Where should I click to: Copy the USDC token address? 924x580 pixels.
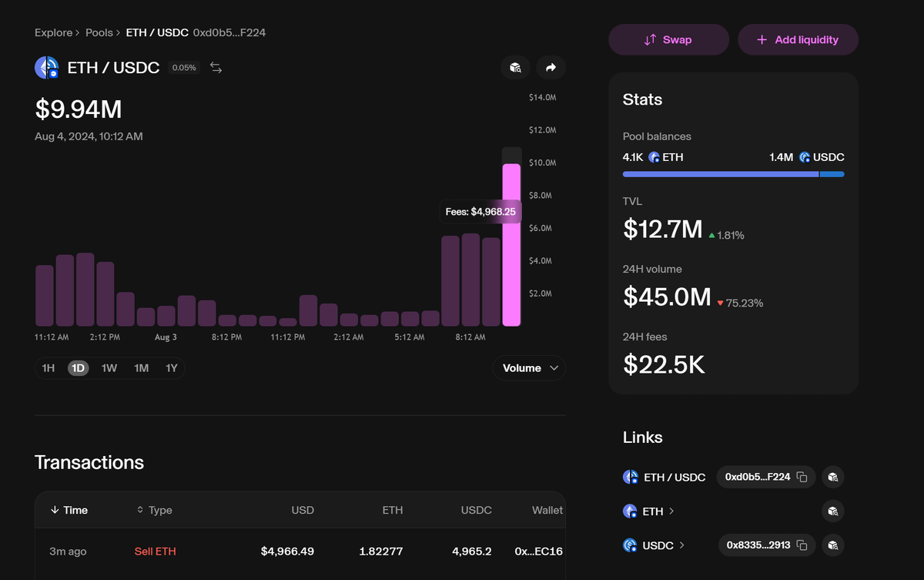pyautogui.click(x=802, y=545)
